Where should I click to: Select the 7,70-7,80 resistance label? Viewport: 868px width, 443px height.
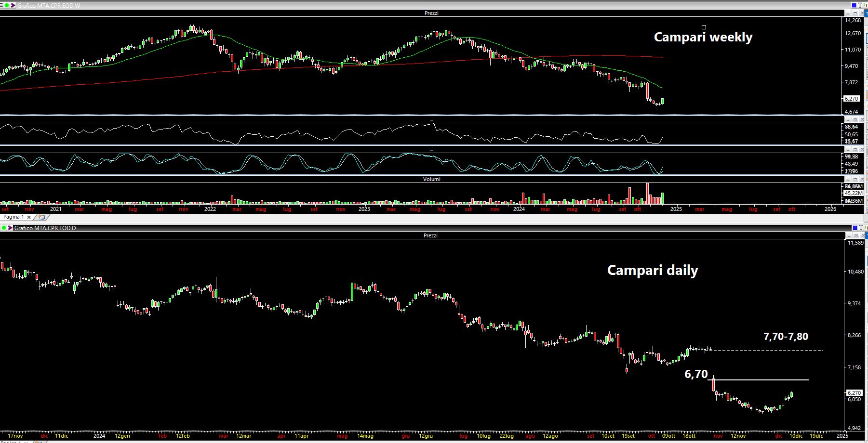pyautogui.click(x=786, y=337)
